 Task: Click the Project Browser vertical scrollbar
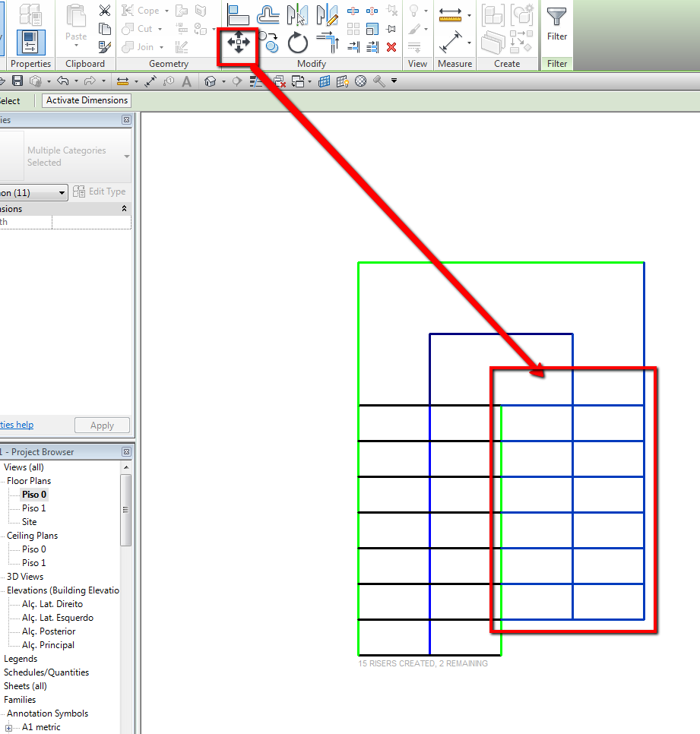point(125,510)
